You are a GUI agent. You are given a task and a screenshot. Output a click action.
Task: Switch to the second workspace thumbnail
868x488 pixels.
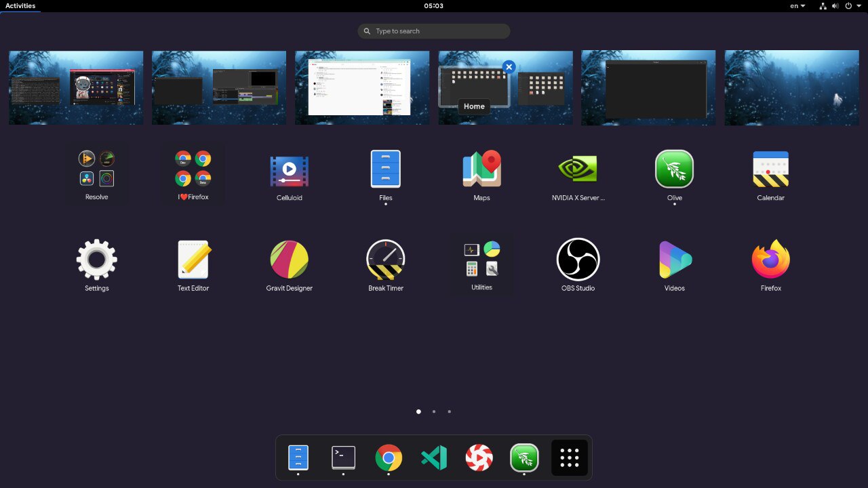pyautogui.click(x=219, y=87)
